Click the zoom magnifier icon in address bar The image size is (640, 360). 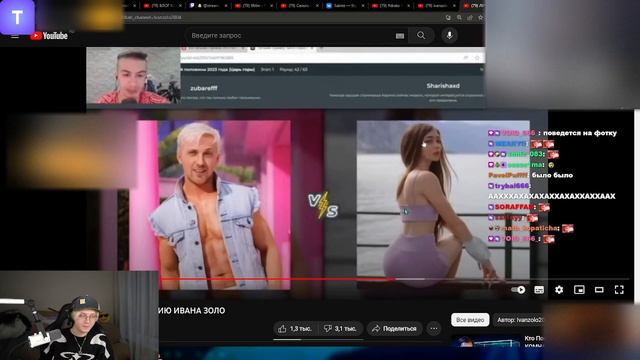459,18
